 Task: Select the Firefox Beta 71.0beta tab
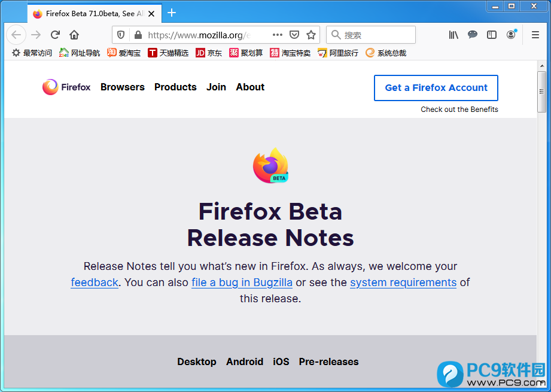[x=95, y=14]
